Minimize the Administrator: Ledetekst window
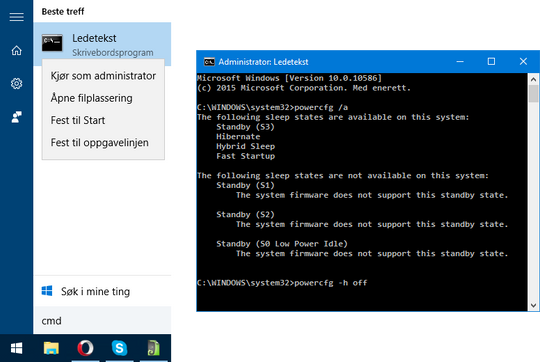This screenshot has width=540, height=362. [460, 62]
